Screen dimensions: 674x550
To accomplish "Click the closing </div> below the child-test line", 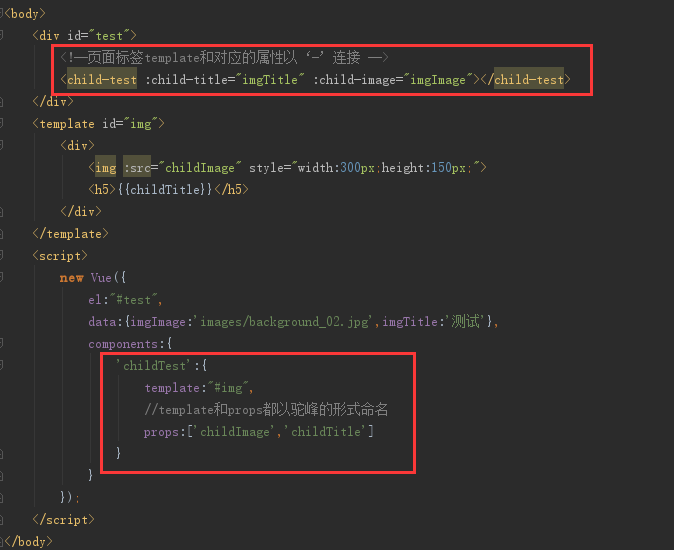I will coord(53,102).
